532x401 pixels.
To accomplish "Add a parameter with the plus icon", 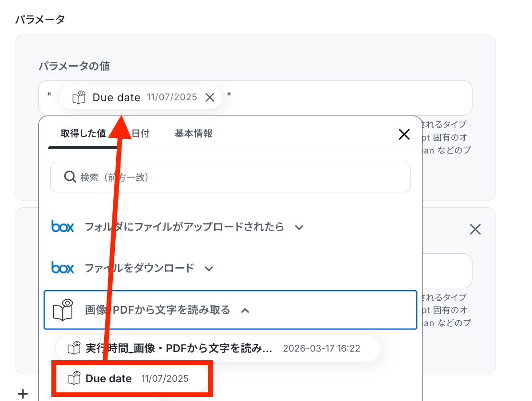I will tap(23, 394).
